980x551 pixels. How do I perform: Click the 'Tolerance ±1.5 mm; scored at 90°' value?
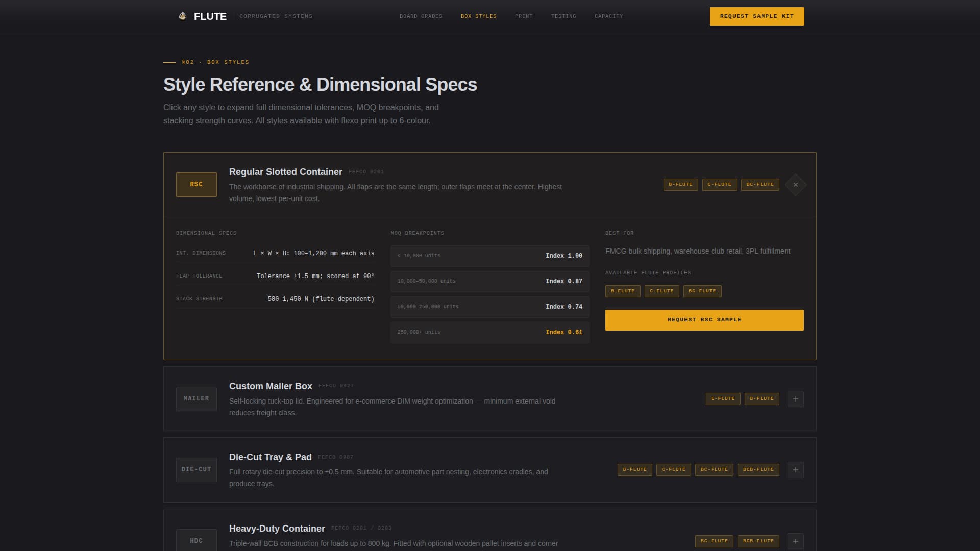[315, 277]
